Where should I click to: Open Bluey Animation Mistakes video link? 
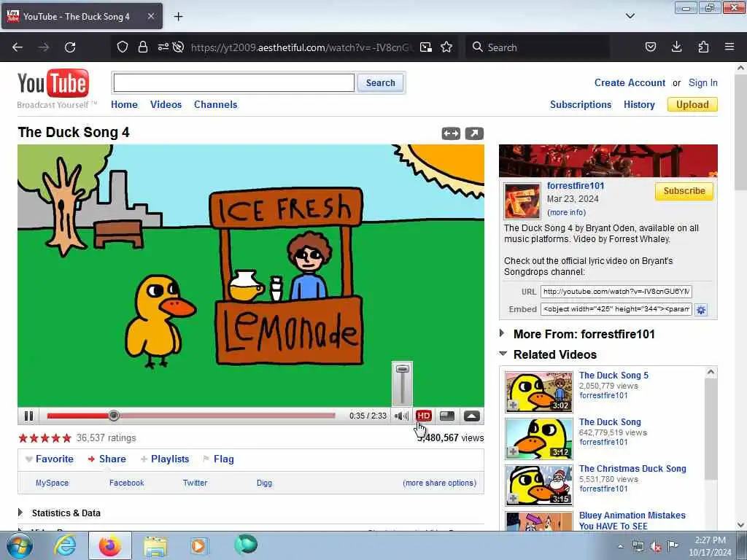(x=632, y=521)
